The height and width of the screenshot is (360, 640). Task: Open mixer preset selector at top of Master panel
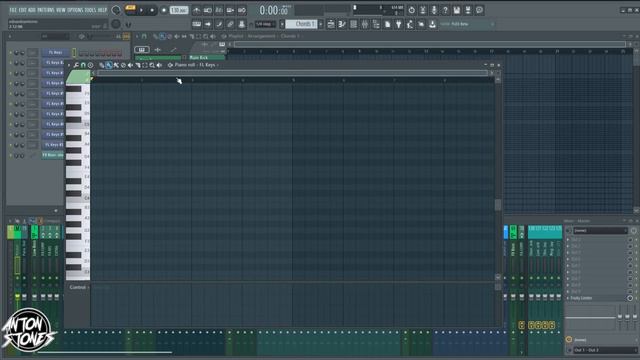600,231
